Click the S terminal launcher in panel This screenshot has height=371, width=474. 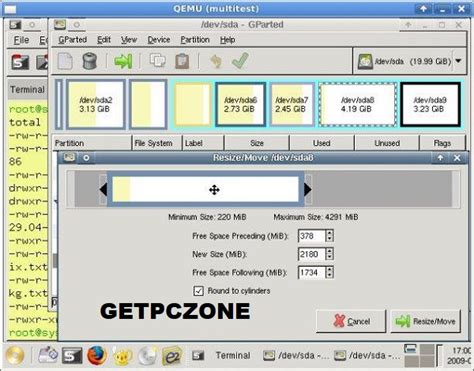(72, 356)
